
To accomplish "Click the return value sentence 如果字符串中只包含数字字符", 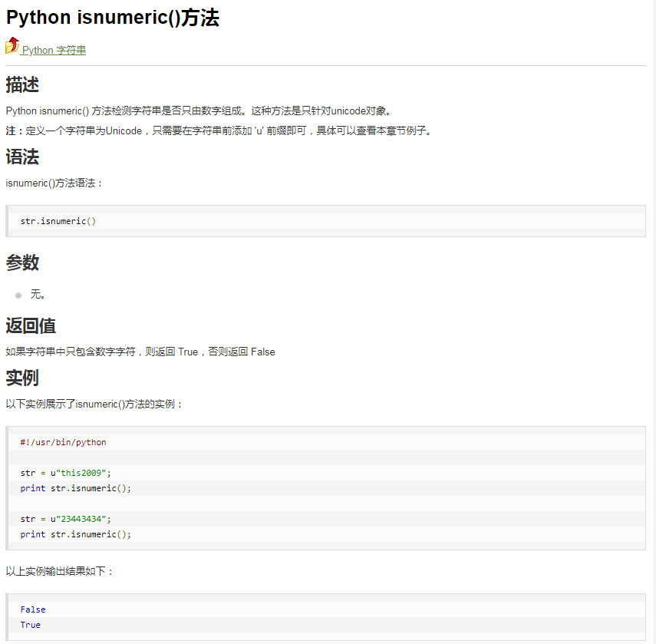I will [140, 352].
